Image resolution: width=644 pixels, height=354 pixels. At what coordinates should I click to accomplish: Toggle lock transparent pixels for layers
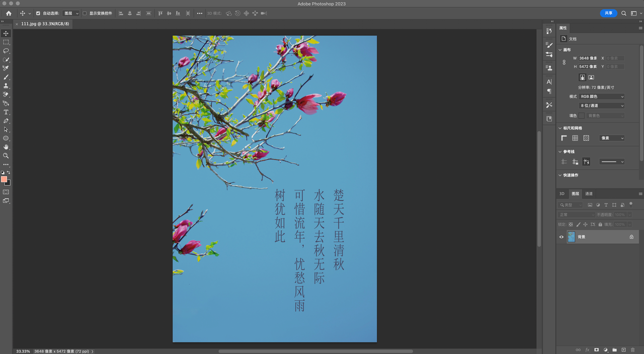(570, 224)
